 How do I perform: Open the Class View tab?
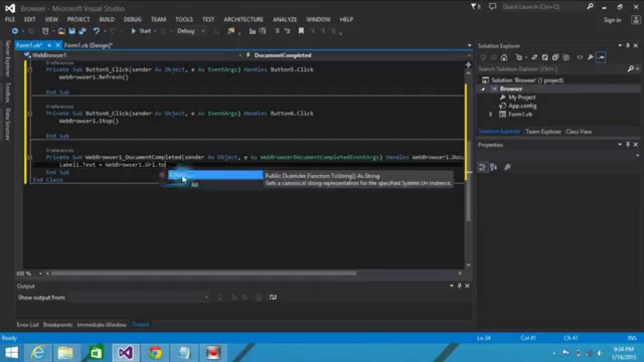click(x=579, y=132)
